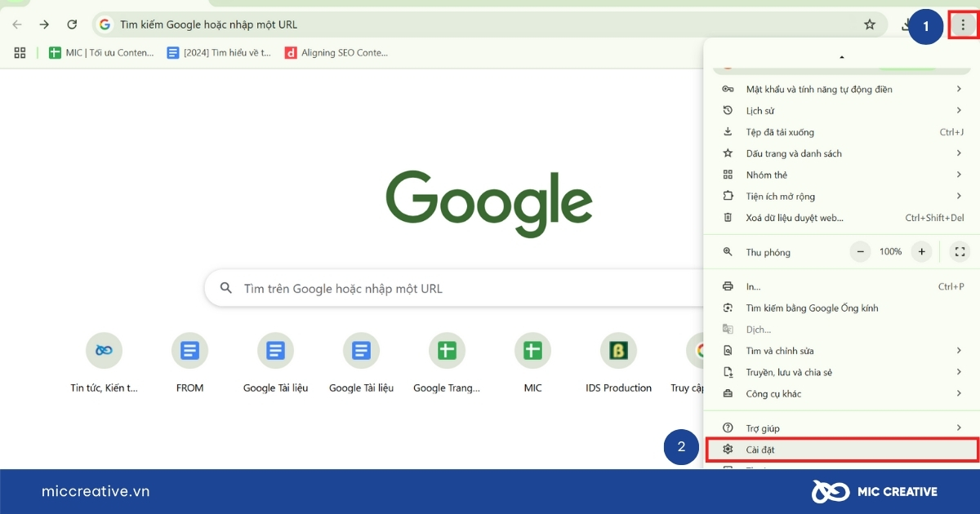Click the printer icon for 'In...'
The height and width of the screenshot is (514, 980).
tap(728, 286)
